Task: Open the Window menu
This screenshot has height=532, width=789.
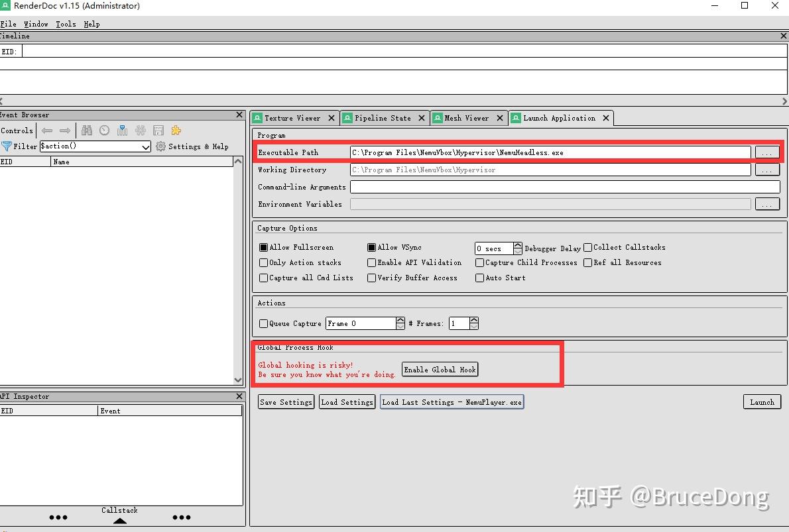Action: coord(36,24)
